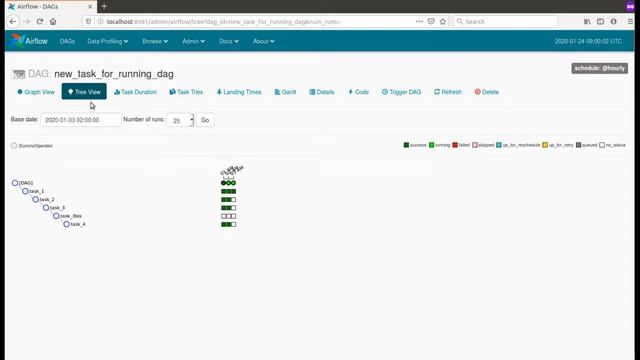Screen dimensions: 640x360
Task: Open the Admin dropdown menu
Action: 193,41
